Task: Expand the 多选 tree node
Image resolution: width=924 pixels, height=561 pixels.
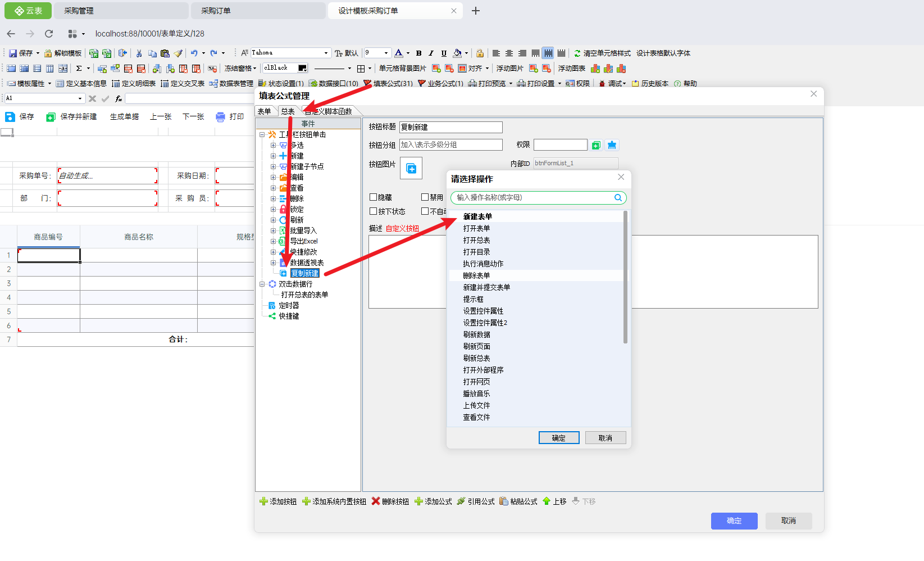Action: tap(273, 146)
